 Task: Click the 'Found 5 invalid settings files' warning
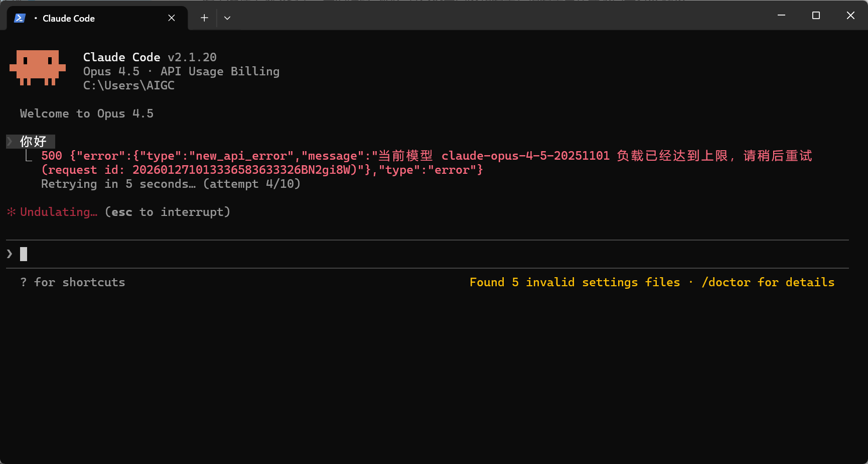(x=575, y=282)
